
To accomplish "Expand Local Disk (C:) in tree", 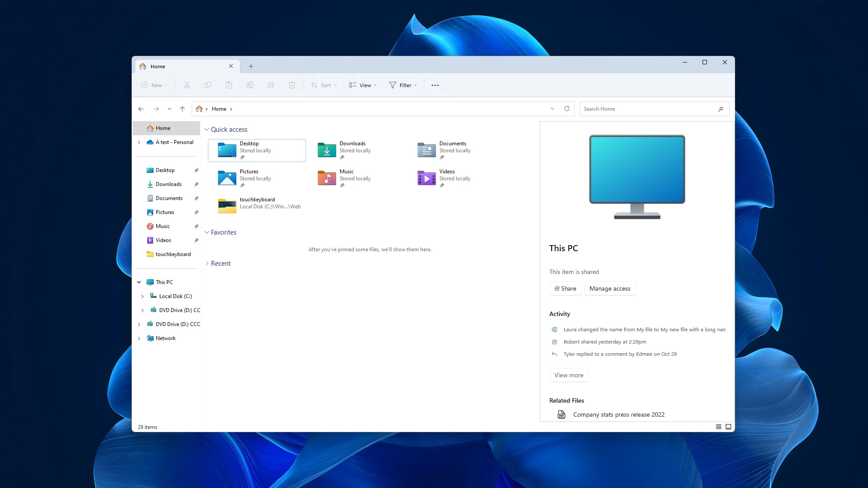I will (x=142, y=296).
